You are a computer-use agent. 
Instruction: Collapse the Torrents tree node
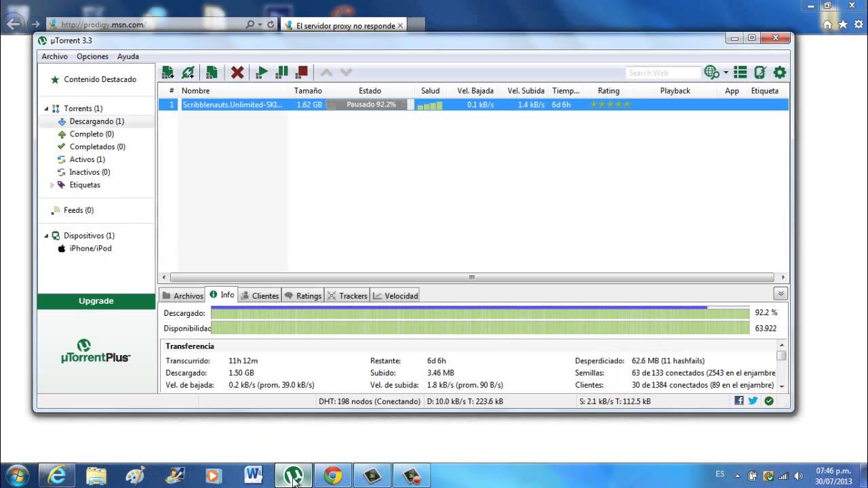point(47,108)
